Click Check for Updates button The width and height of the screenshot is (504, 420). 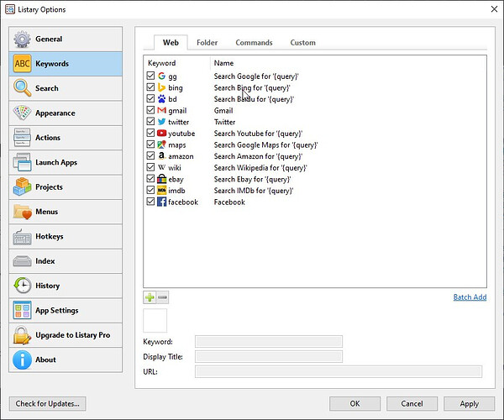coord(48,403)
